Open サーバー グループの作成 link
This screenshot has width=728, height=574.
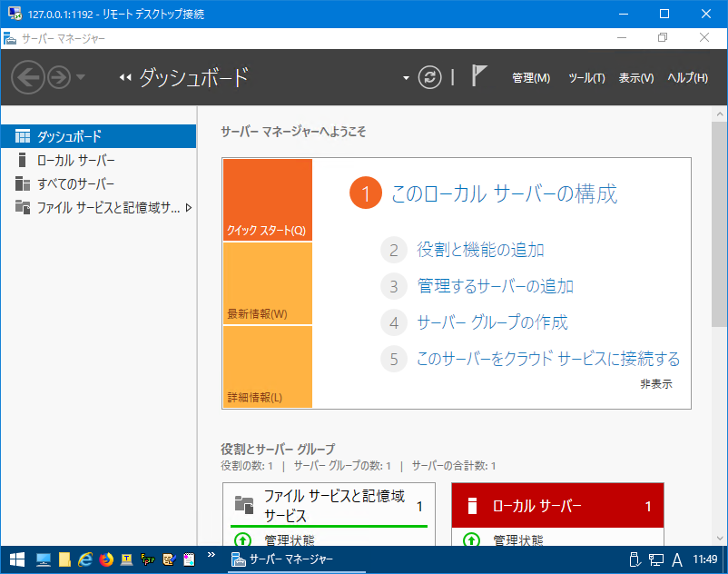click(492, 322)
